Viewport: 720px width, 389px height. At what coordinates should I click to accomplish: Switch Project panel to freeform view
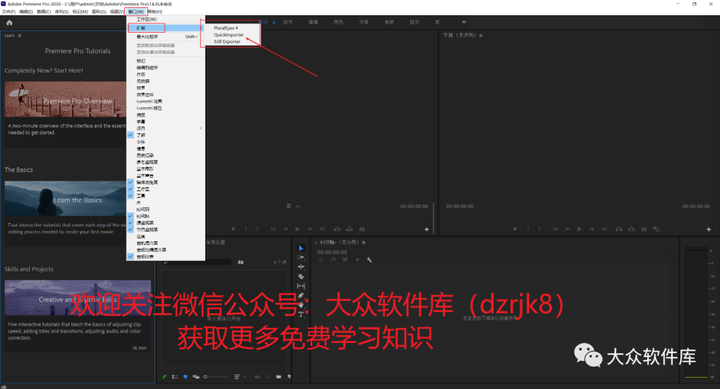(x=196, y=377)
